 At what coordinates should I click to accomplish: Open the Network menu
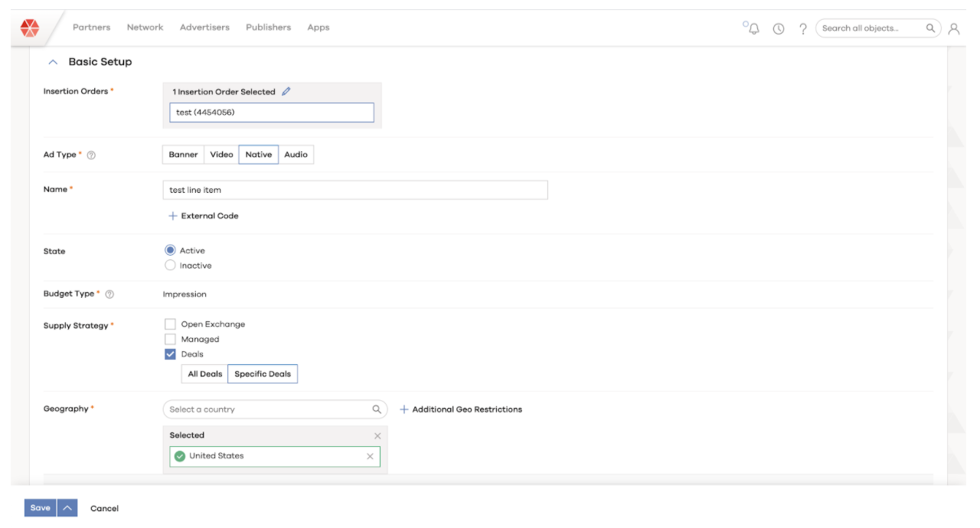point(145,28)
